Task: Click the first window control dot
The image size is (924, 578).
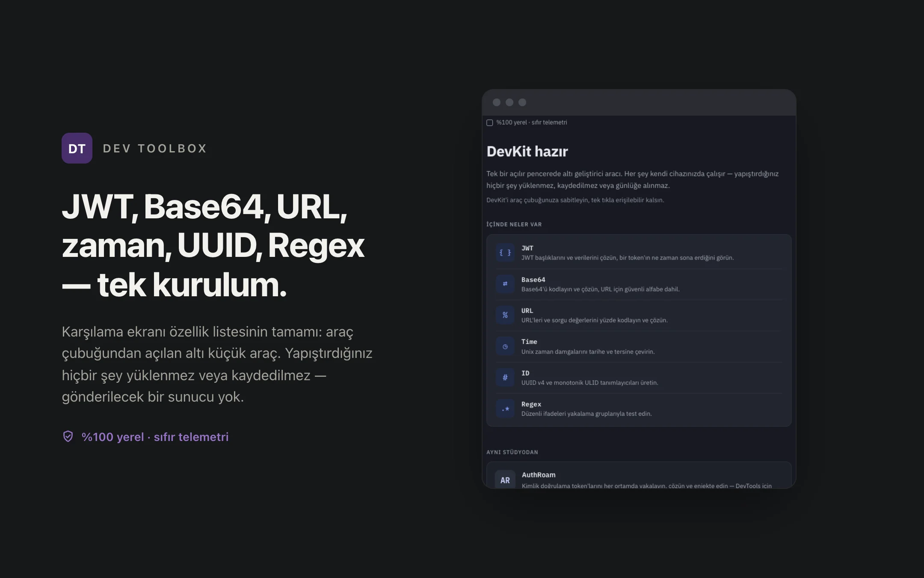Action: tap(497, 102)
